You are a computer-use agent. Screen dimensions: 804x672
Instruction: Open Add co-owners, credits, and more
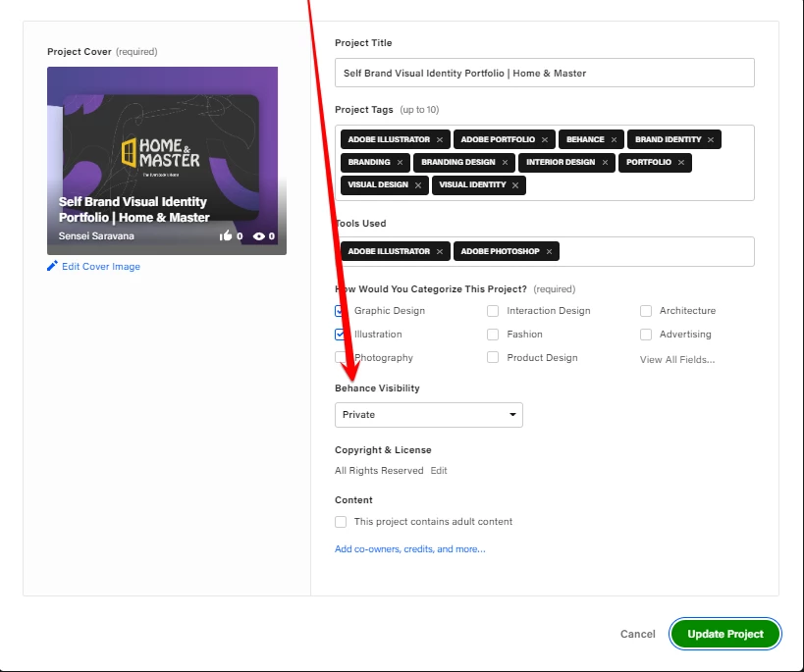click(409, 549)
